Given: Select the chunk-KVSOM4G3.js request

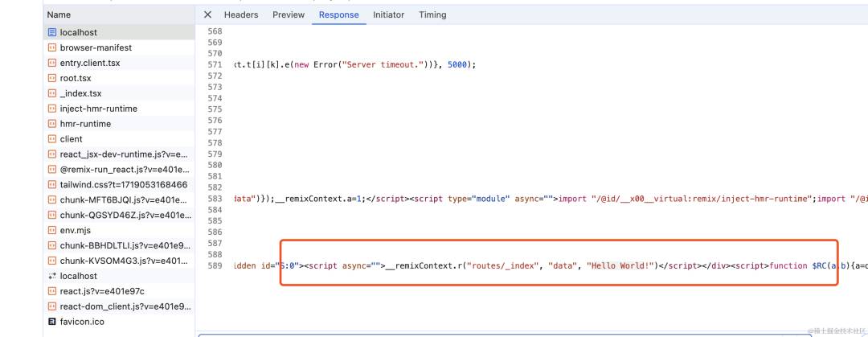Looking at the screenshot, I should coord(119,261).
